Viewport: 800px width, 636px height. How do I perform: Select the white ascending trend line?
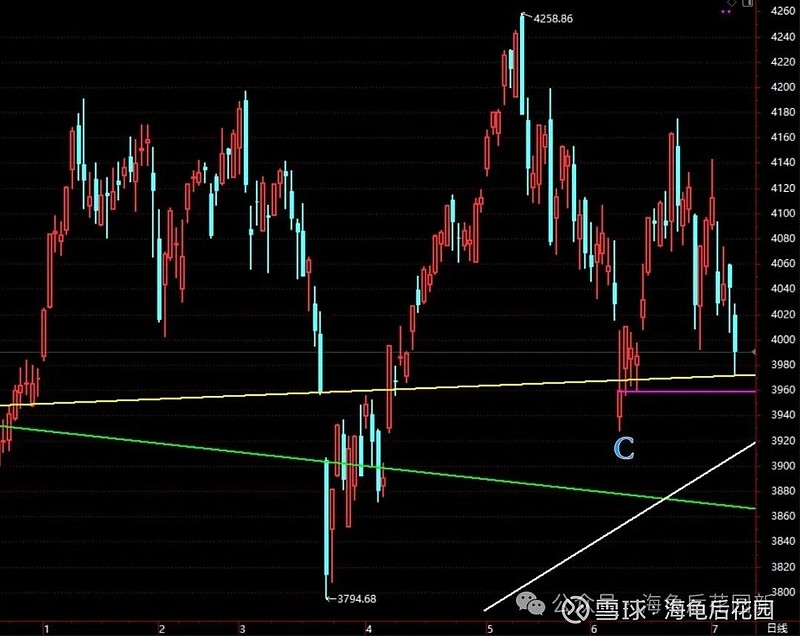point(619,526)
